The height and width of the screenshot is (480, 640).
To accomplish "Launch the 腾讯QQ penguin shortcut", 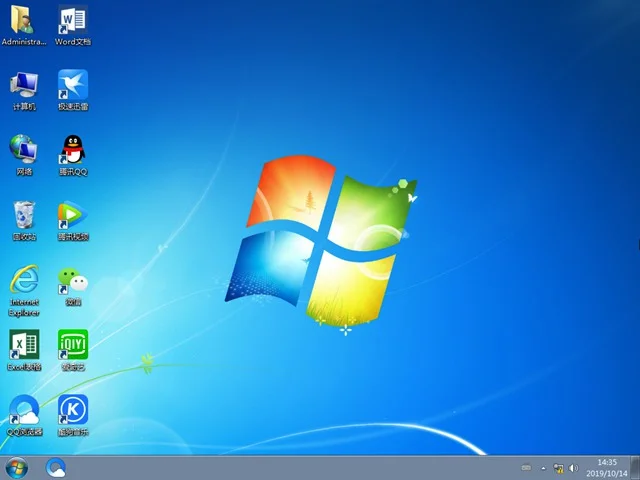I will [x=73, y=155].
